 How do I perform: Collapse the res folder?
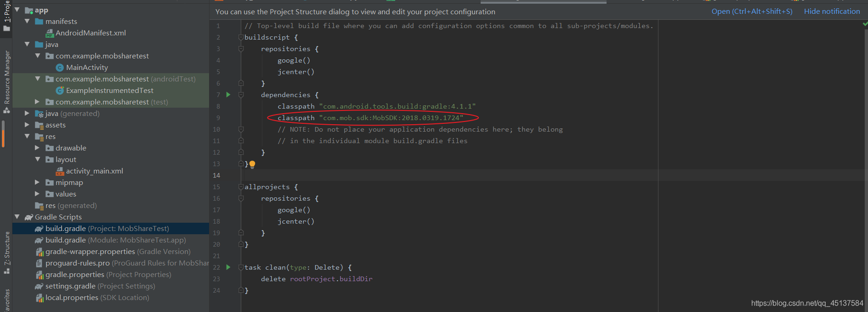[x=27, y=136]
